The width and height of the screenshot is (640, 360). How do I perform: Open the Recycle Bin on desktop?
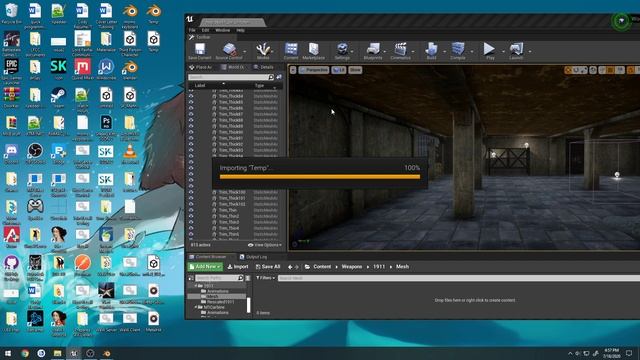(x=11, y=11)
